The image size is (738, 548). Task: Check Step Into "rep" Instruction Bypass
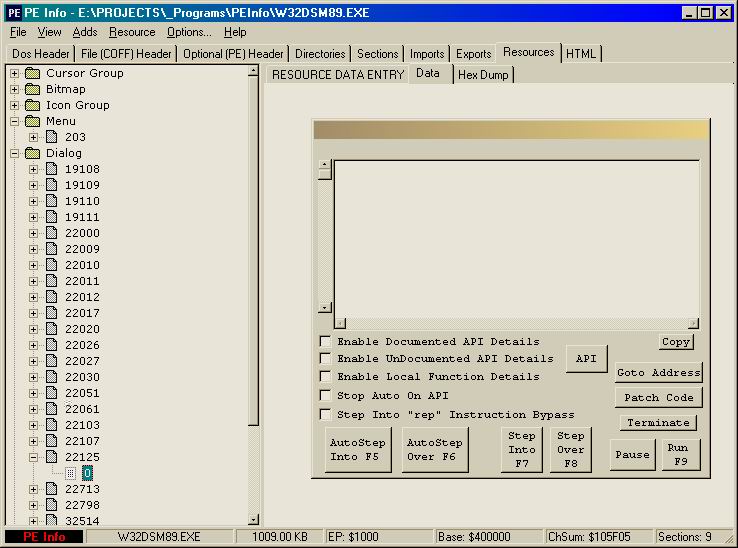coord(325,414)
